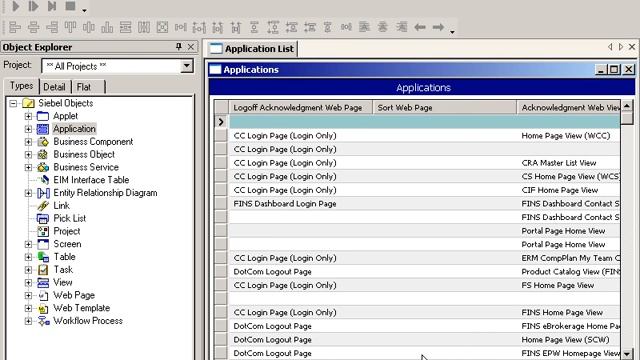This screenshot has height=360, width=640.
Task: Click the Pick List icon
Action: tap(43, 218)
